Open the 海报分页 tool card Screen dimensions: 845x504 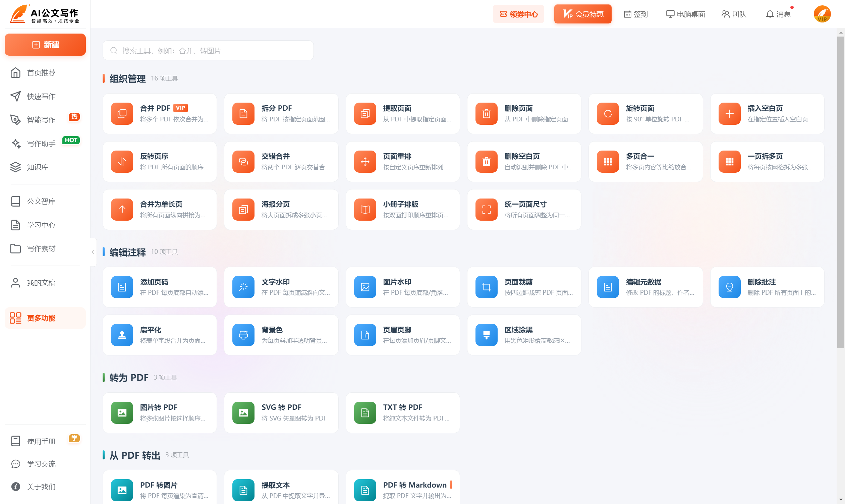(281, 210)
